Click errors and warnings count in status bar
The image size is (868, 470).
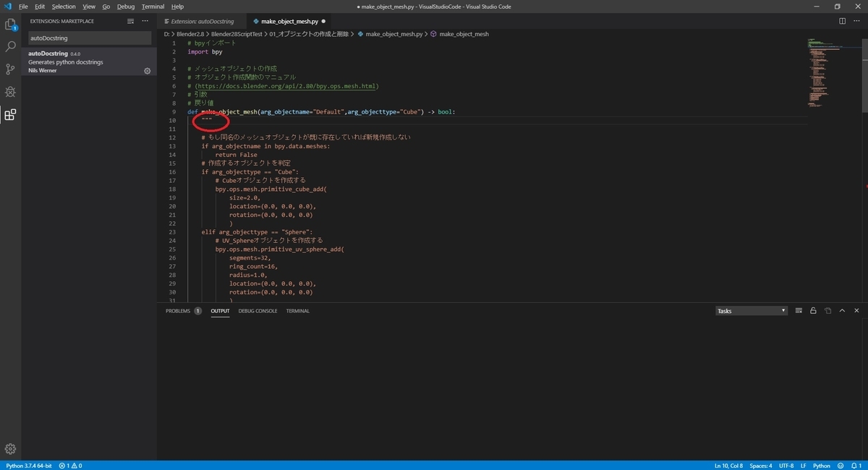point(70,466)
